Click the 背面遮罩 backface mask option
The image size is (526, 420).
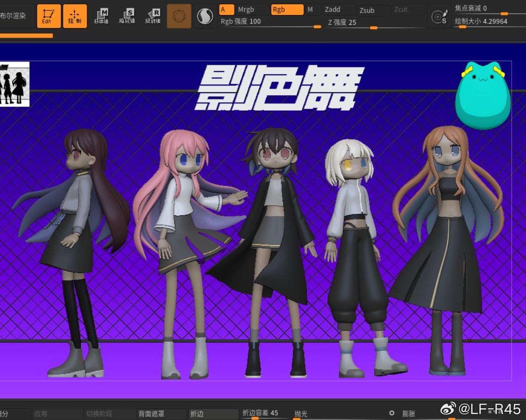pos(151,413)
